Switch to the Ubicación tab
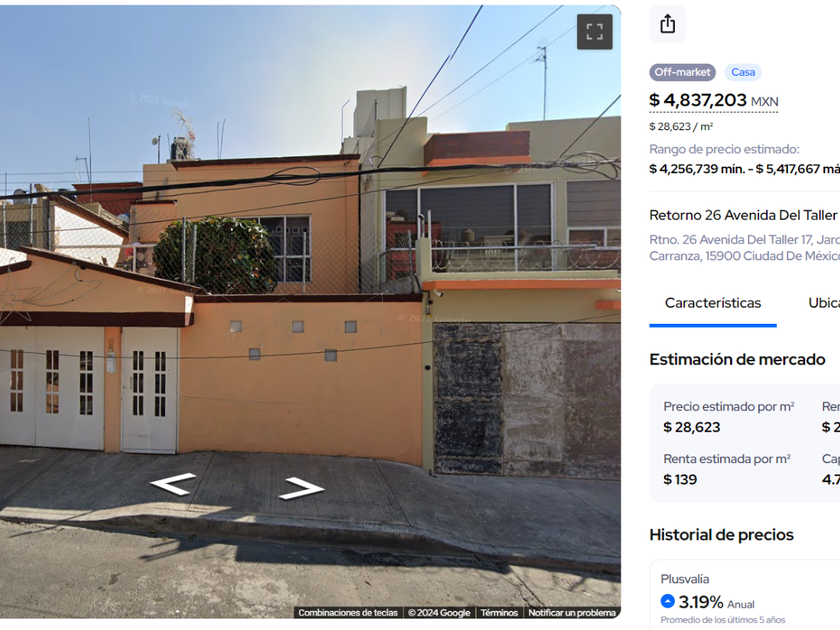The image size is (840, 630). tap(824, 303)
